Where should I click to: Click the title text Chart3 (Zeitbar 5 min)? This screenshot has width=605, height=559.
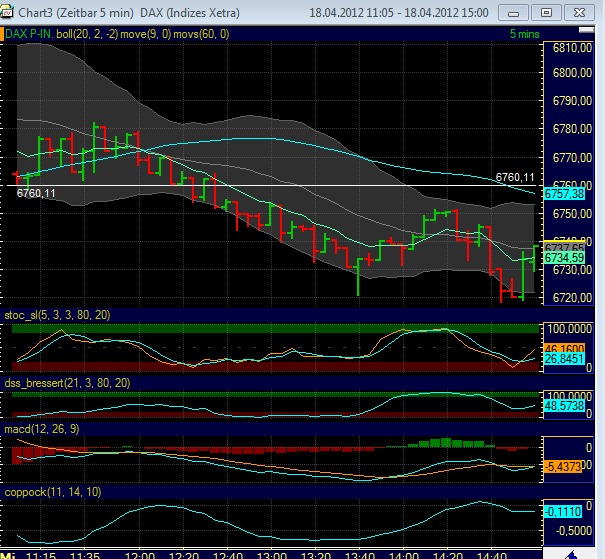coord(76,13)
